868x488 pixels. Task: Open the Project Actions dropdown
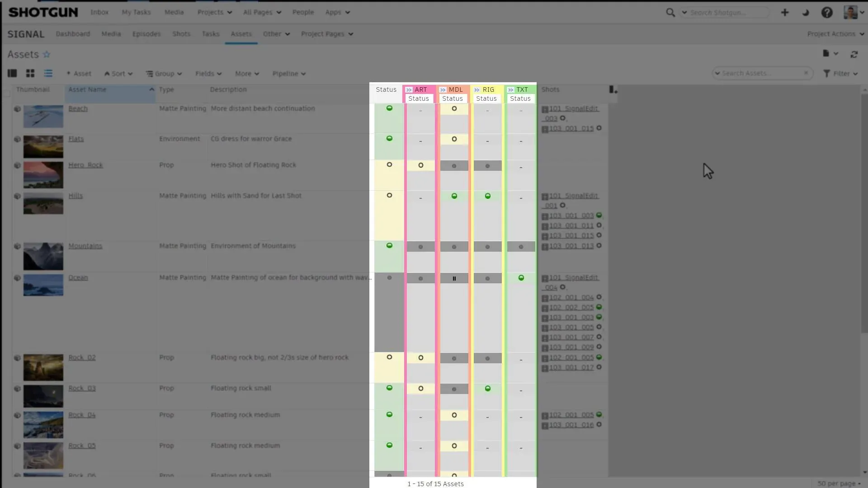(x=835, y=34)
